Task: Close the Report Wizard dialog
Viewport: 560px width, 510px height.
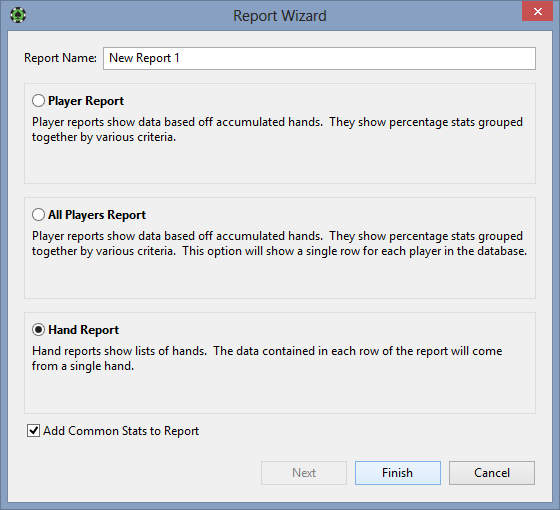Action: pos(538,11)
